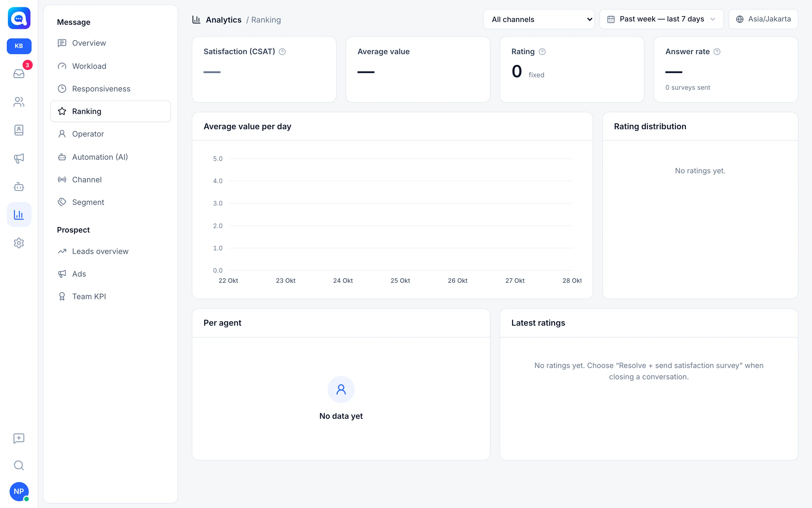Image resolution: width=812 pixels, height=508 pixels.
Task: Open the address book icon in sidebar
Action: [19, 130]
